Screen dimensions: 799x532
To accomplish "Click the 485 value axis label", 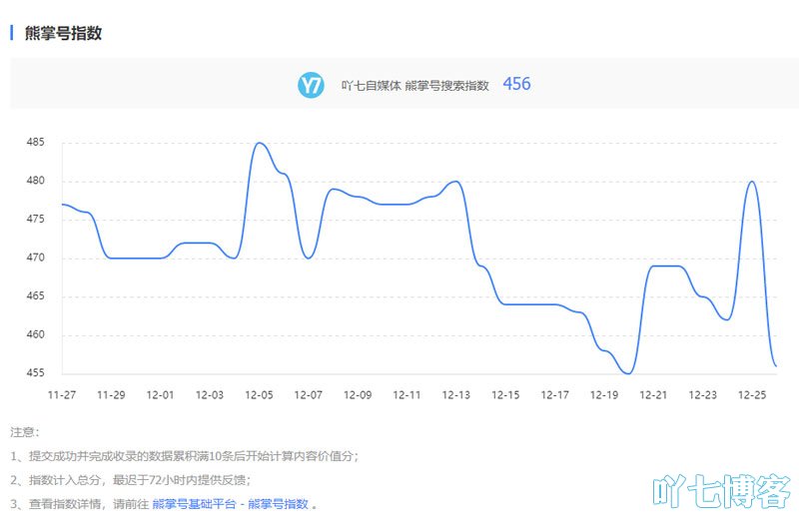I will [x=36, y=142].
